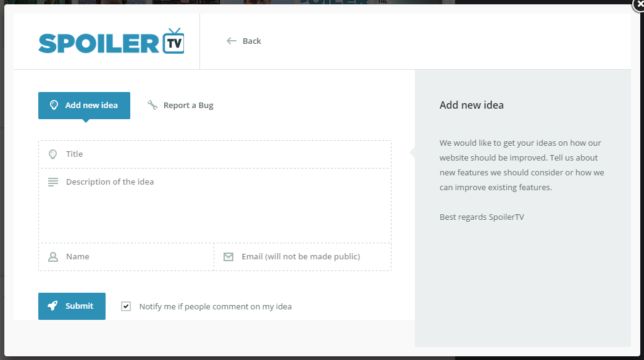The height and width of the screenshot is (360, 644).
Task: Focus the Name input field
Action: click(136, 257)
